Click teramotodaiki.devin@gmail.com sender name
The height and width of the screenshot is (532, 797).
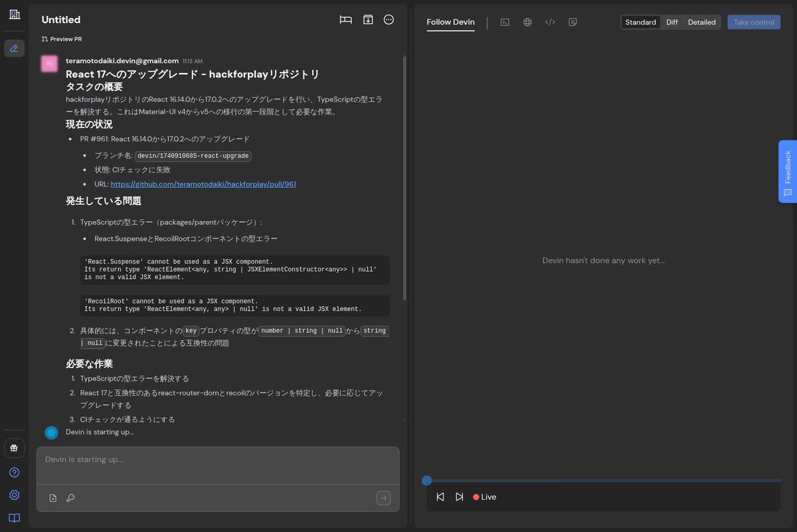122,60
